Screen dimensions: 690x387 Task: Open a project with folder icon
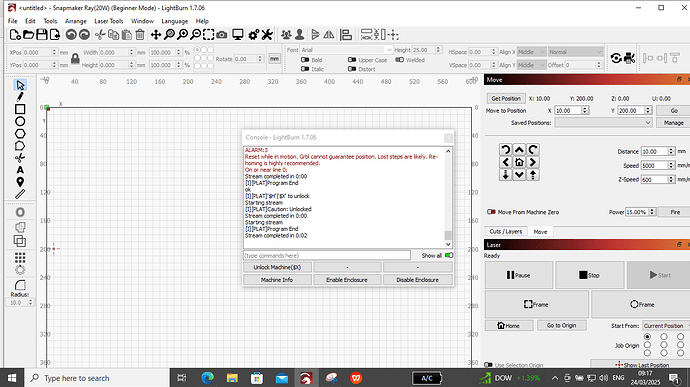click(x=28, y=34)
